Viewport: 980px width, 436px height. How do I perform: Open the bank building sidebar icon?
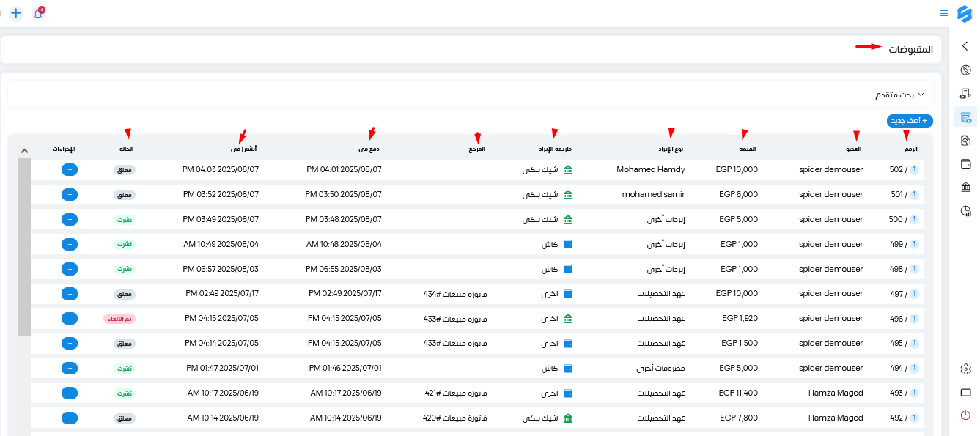965,188
